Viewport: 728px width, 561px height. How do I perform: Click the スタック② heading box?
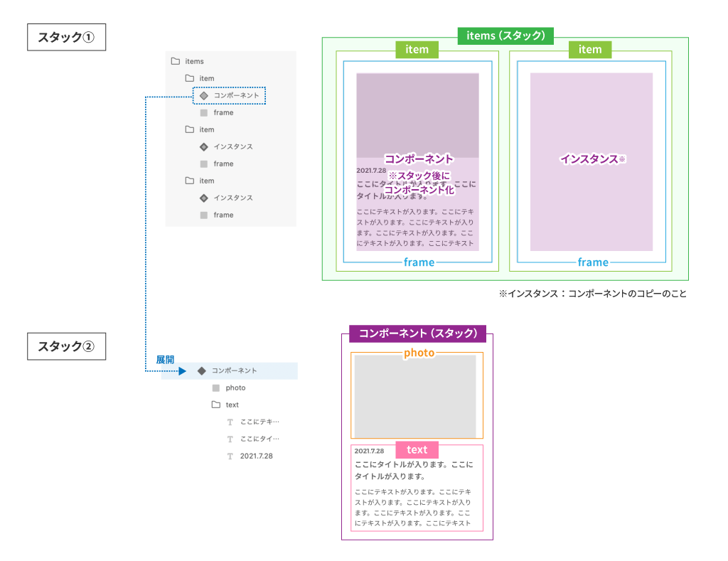point(66,346)
